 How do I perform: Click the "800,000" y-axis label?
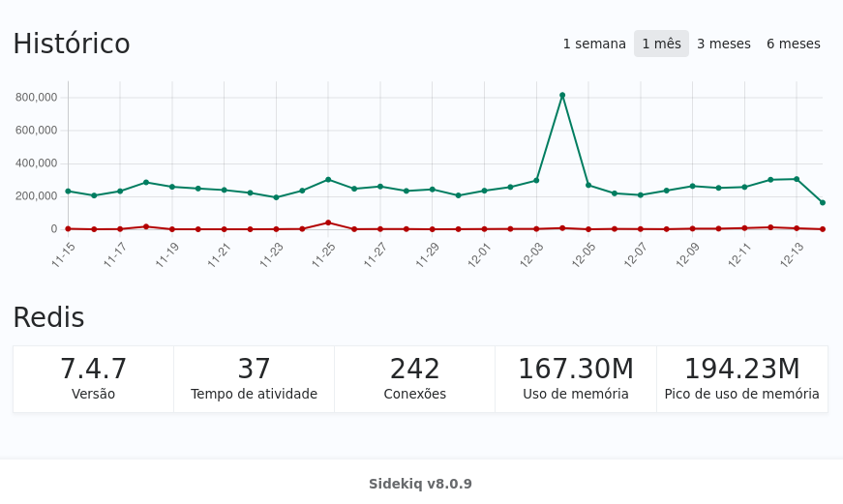(37, 97)
